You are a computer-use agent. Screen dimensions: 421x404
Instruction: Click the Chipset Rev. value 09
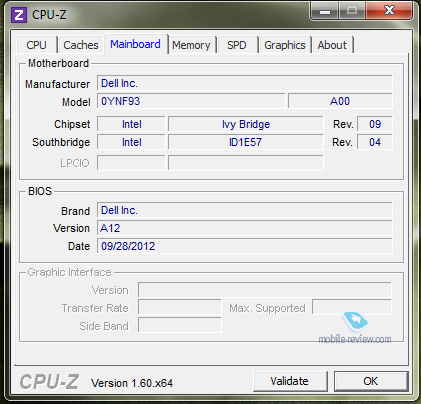(375, 124)
